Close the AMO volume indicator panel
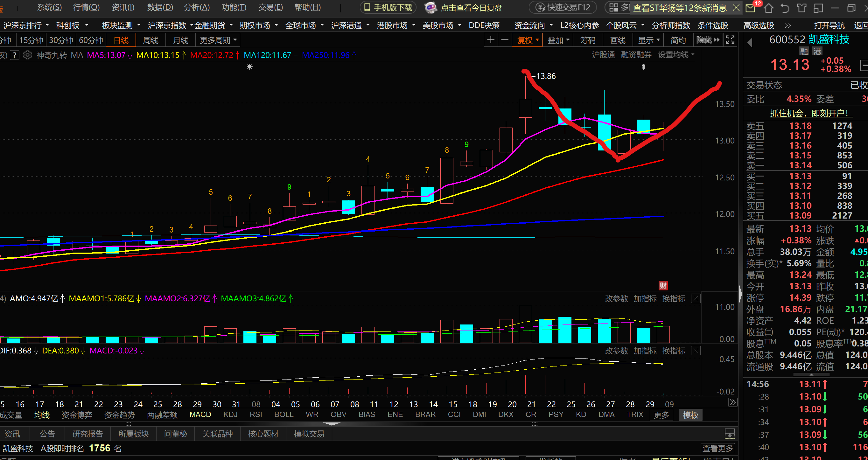Screen dimensions: 868x460 (x=696, y=299)
